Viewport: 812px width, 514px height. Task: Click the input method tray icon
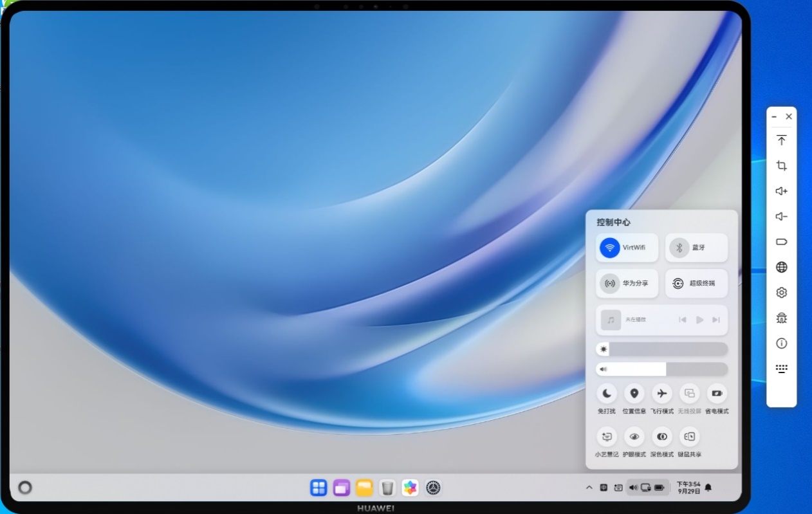point(604,488)
